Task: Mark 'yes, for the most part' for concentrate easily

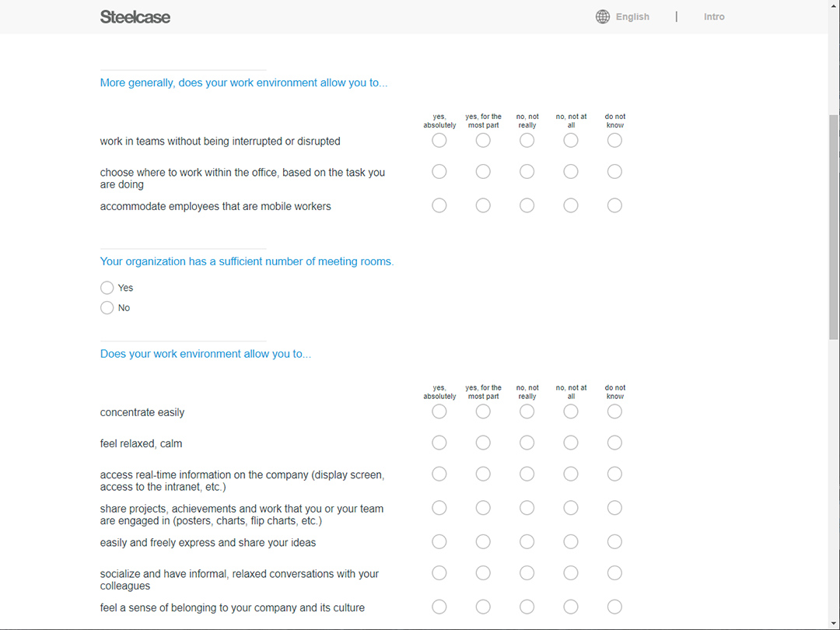Action: point(483,411)
